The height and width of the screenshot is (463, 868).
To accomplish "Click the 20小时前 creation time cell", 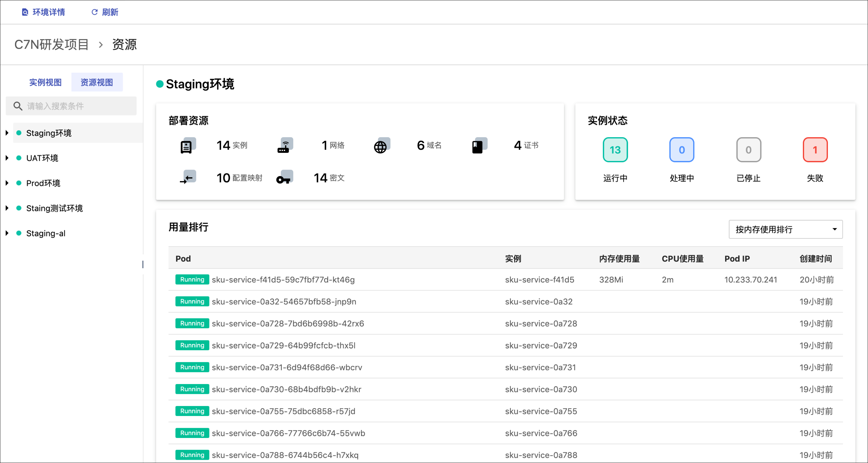I will point(816,280).
